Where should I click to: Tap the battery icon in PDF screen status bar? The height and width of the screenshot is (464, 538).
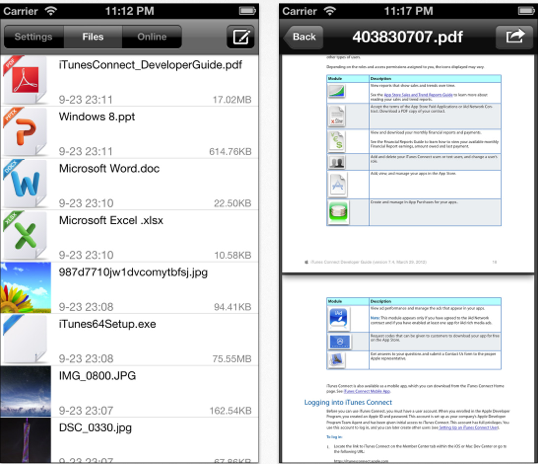[526, 11]
